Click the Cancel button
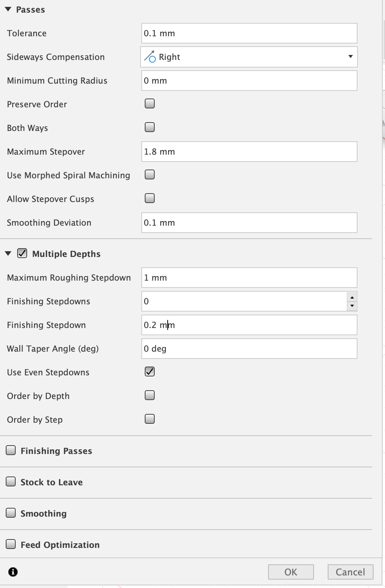Image resolution: width=385 pixels, height=588 pixels. coord(350,572)
